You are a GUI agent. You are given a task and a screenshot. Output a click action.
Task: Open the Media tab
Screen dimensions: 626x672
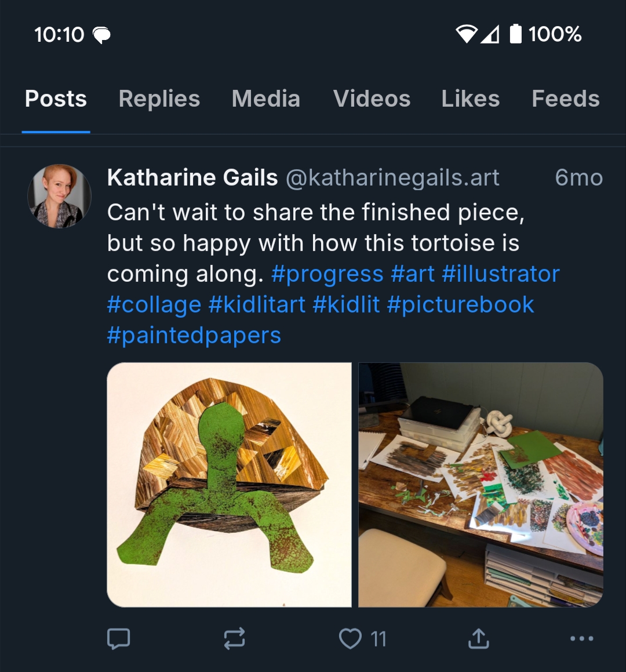pos(266,99)
